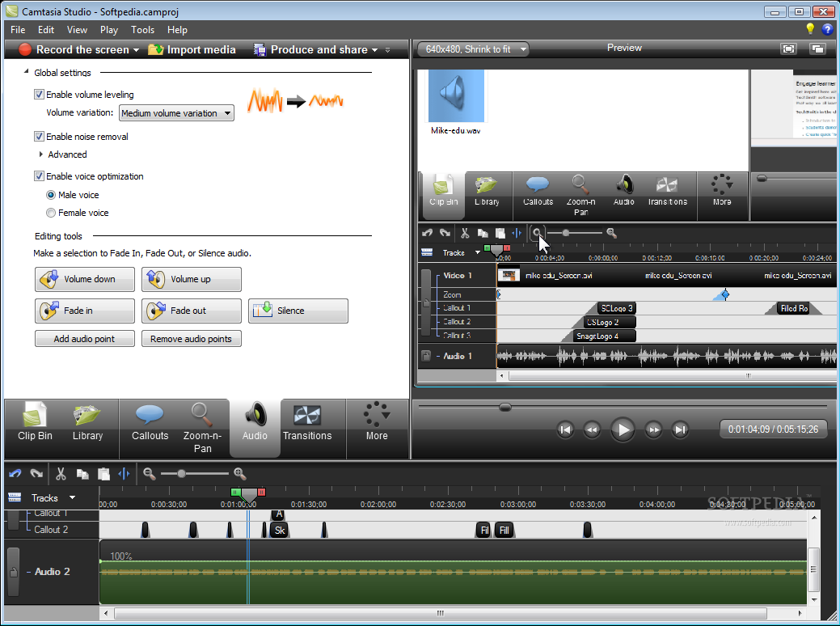The height and width of the screenshot is (626, 840).
Task: Select the Female voice radio button
Action: [51, 213]
